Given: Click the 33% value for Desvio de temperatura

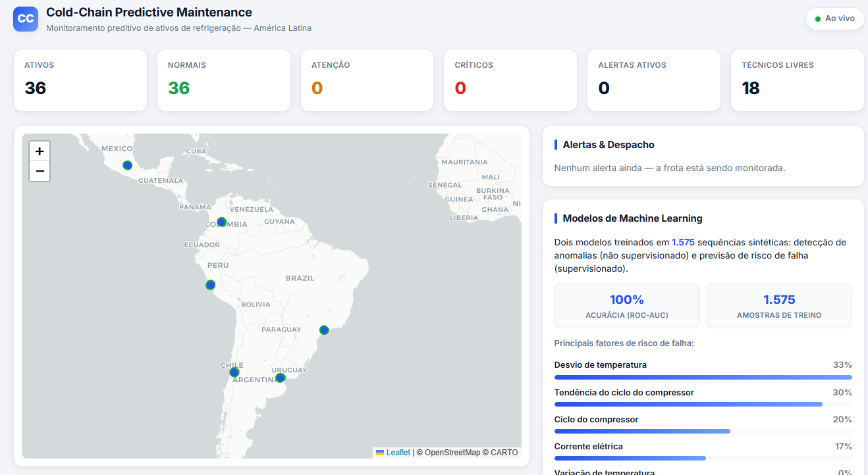Looking at the screenshot, I should tap(842, 364).
